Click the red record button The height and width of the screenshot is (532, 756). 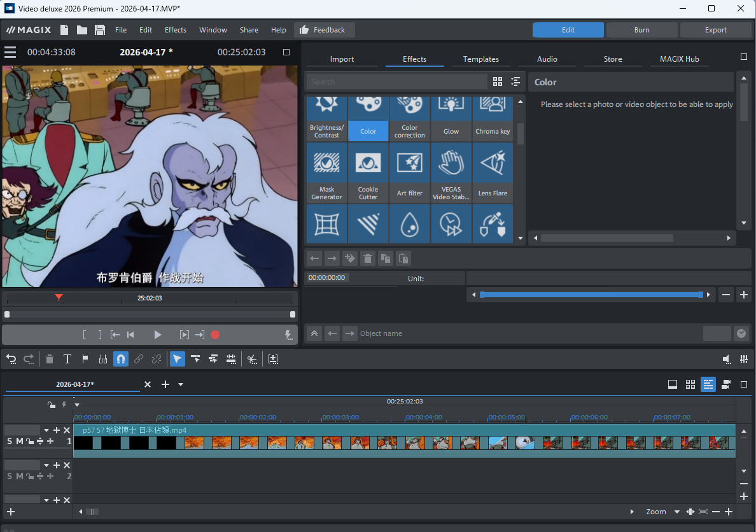[x=215, y=335]
